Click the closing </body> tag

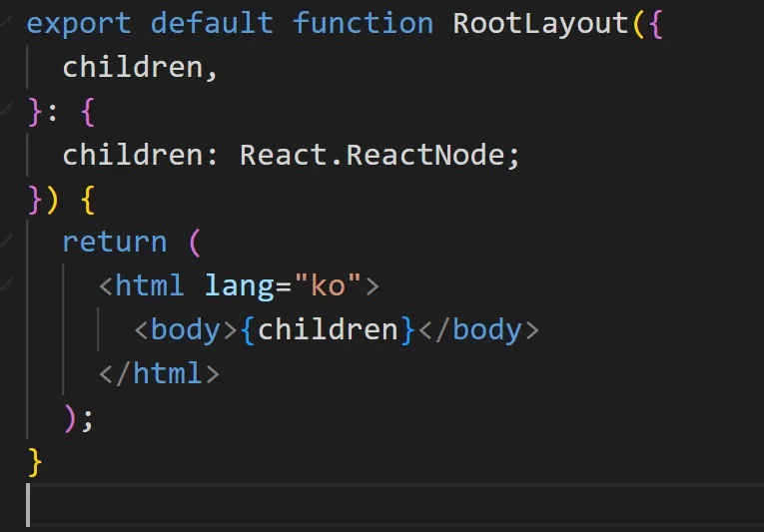click(x=479, y=330)
